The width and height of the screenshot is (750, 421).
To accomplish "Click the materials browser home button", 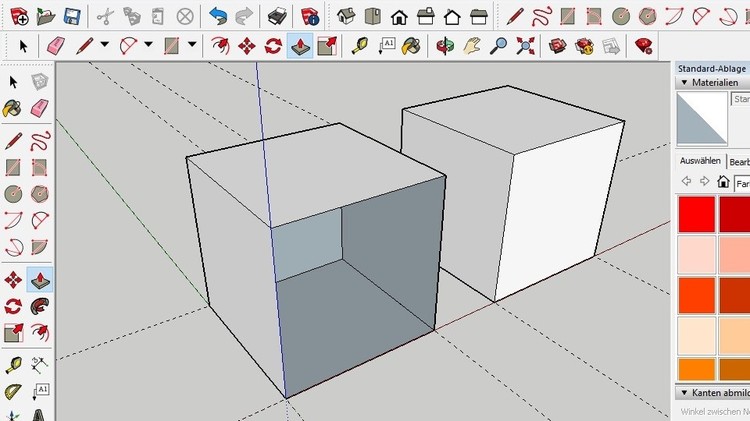I will [x=723, y=182].
